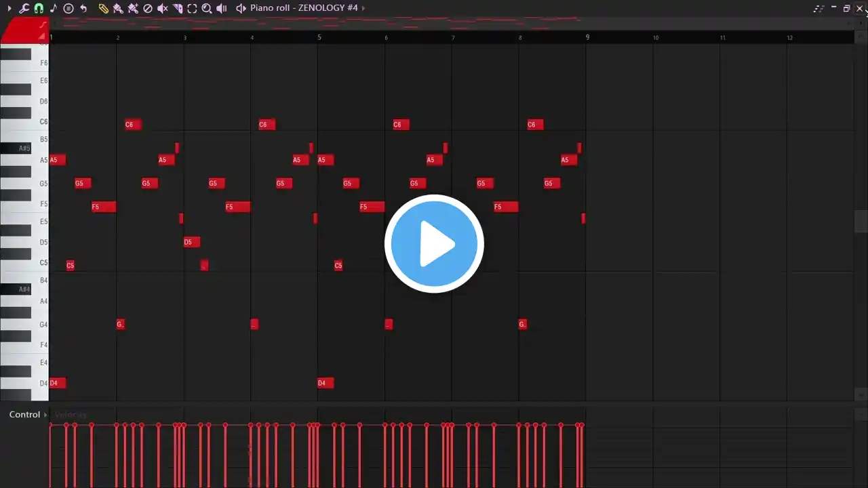Select the Playback scrub tool
Viewport: 868px width, 488px height.
point(222,8)
